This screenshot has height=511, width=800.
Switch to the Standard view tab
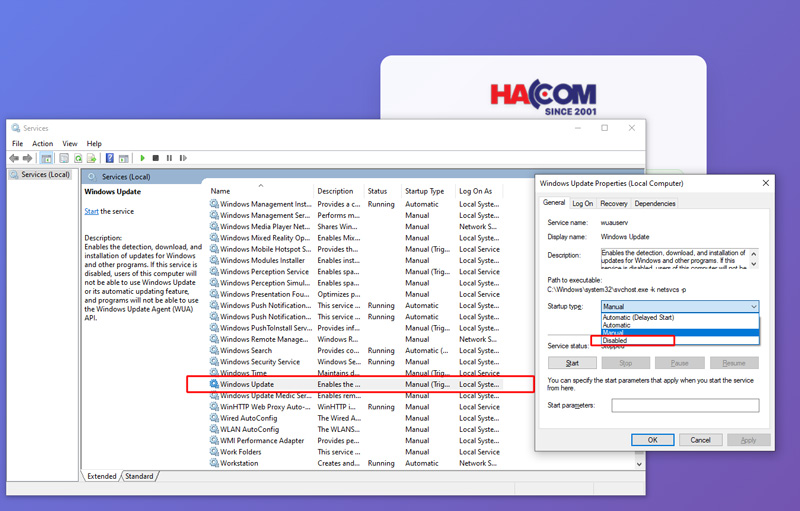[139, 476]
